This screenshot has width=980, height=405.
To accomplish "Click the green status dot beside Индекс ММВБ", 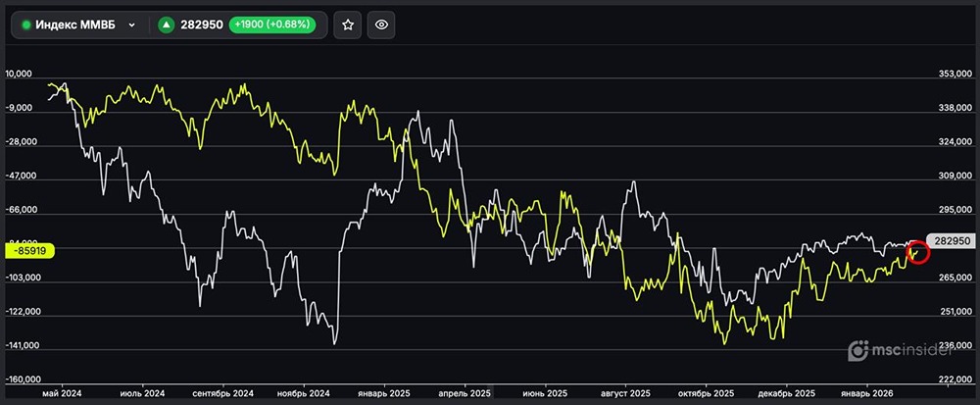I will [x=26, y=25].
